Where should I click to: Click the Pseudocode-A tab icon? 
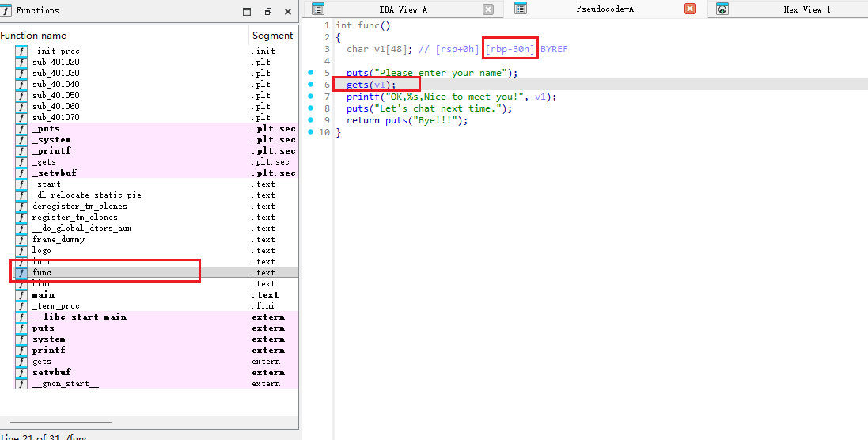click(x=521, y=9)
